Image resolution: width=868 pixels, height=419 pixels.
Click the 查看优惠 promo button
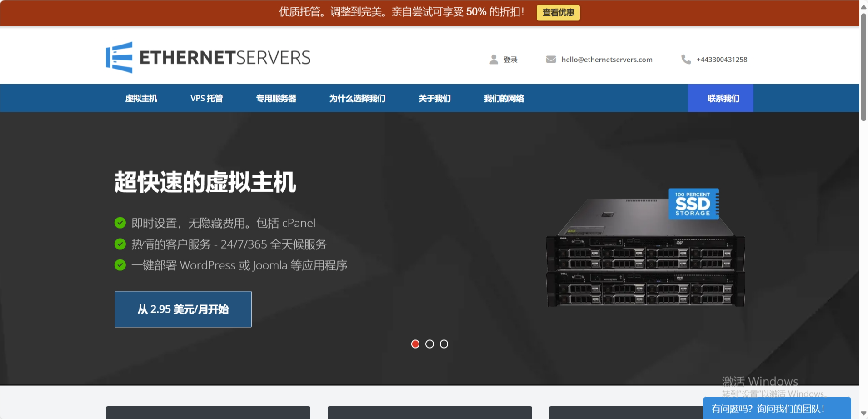[x=558, y=12]
